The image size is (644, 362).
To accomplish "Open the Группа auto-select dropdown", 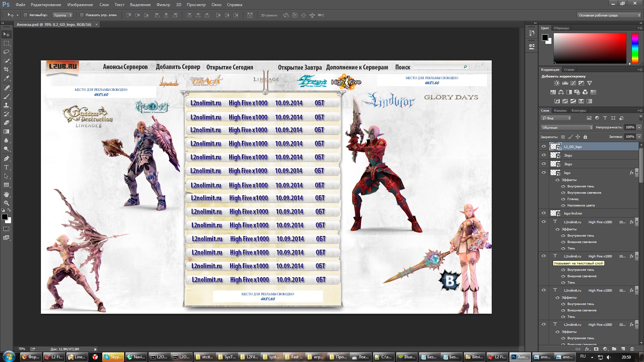I will pyautogui.click(x=63, y=15).
